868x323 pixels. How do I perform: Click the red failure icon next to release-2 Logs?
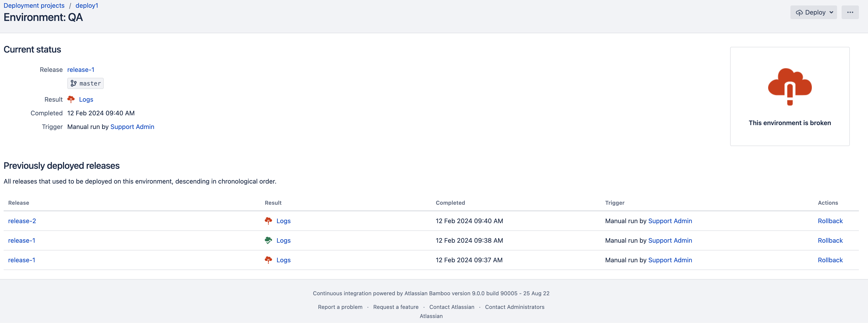pyautogui.click(x=268, y=221)
